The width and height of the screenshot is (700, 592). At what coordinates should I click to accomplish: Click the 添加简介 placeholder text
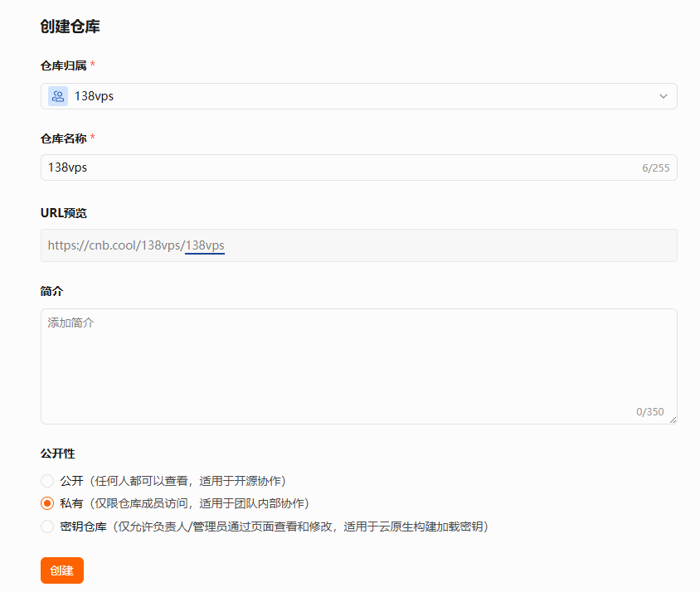[69, 323]
